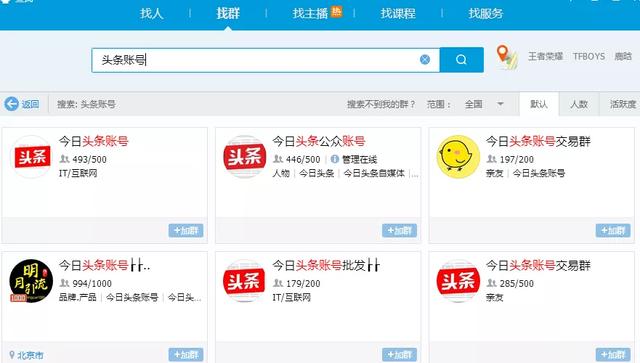640x363 pixels.
Task: Switch to the 找人 tab
Action: [151, 13]
